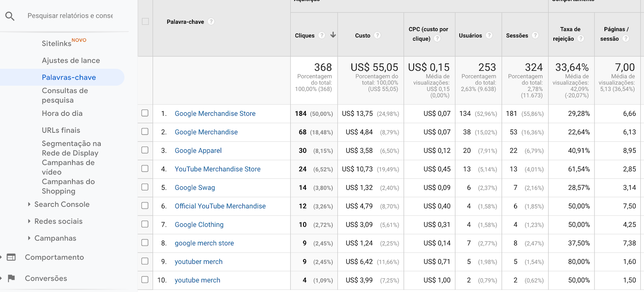
Task: Sort by the Usuários column header
Action: (x=471, y=35)
